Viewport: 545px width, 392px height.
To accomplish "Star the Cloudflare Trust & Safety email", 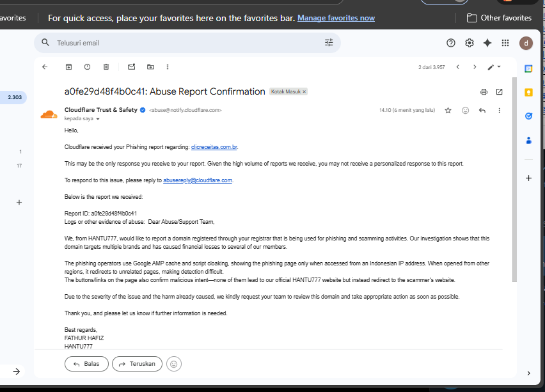I will click(448, 111).
